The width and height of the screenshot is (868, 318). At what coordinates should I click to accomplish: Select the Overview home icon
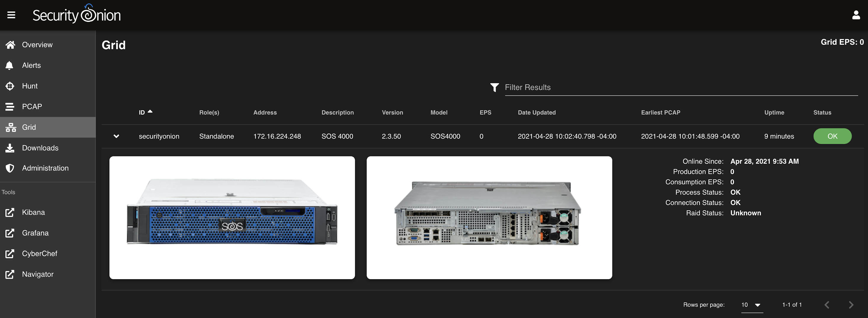[x=10, y=44]
